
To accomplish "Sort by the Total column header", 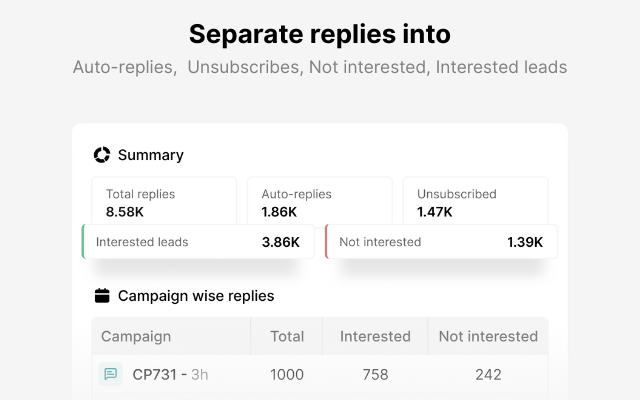I will 287,337.
